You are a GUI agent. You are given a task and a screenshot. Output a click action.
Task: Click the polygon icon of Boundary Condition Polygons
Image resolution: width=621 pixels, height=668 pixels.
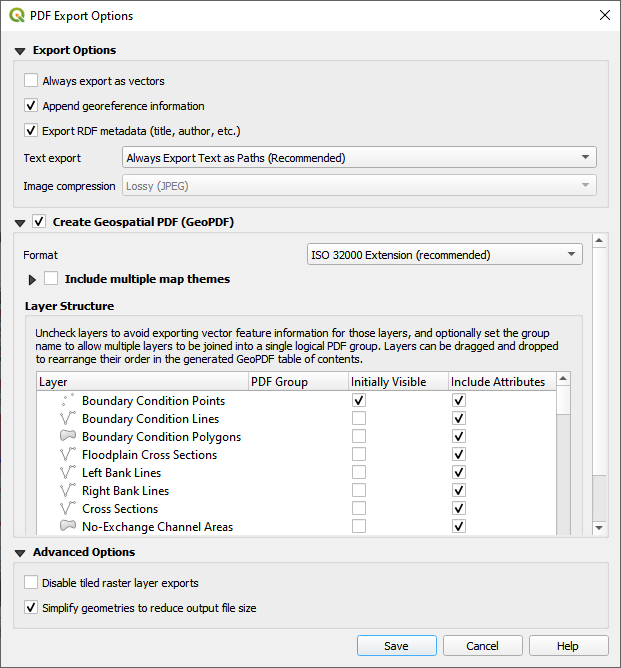(x=68, y=437)
